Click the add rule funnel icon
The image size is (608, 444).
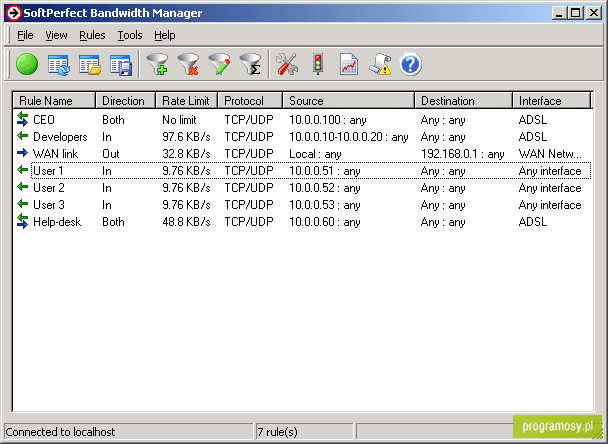pyautogui.click(x=157, y=64)
